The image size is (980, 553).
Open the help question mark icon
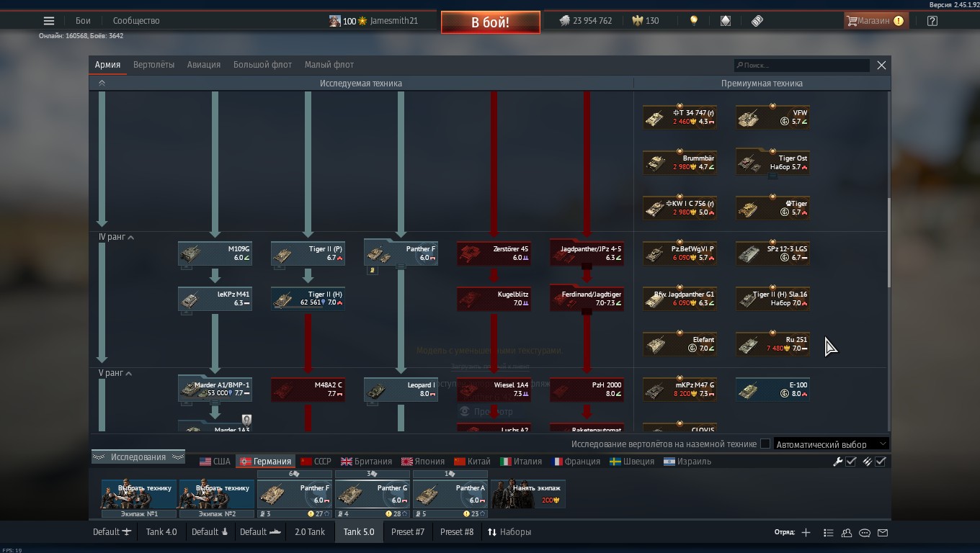point(932,21)
